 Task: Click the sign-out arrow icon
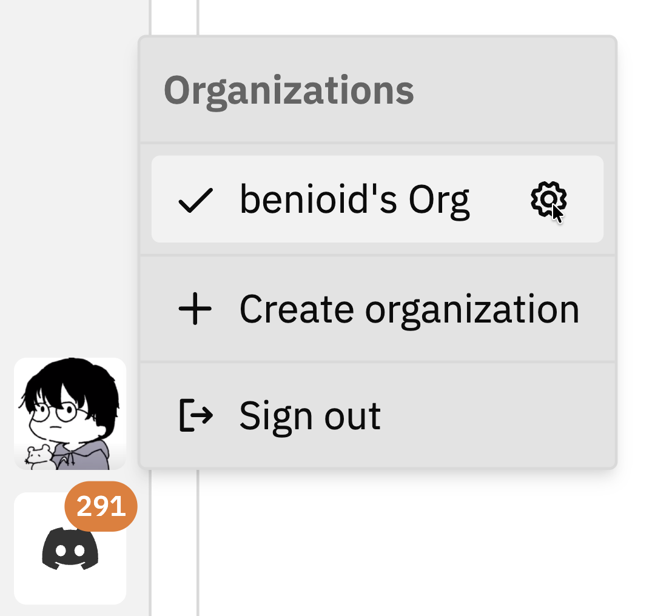(x=195, y=415)
